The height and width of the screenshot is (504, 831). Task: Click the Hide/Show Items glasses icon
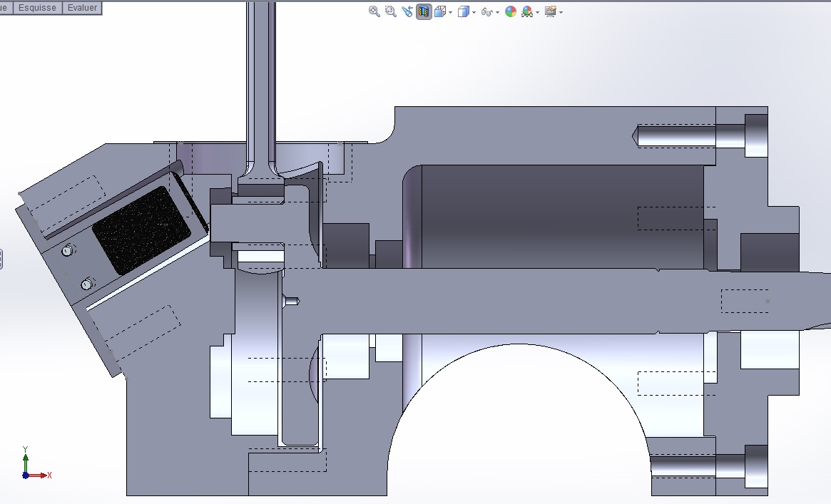pos(486,11)
